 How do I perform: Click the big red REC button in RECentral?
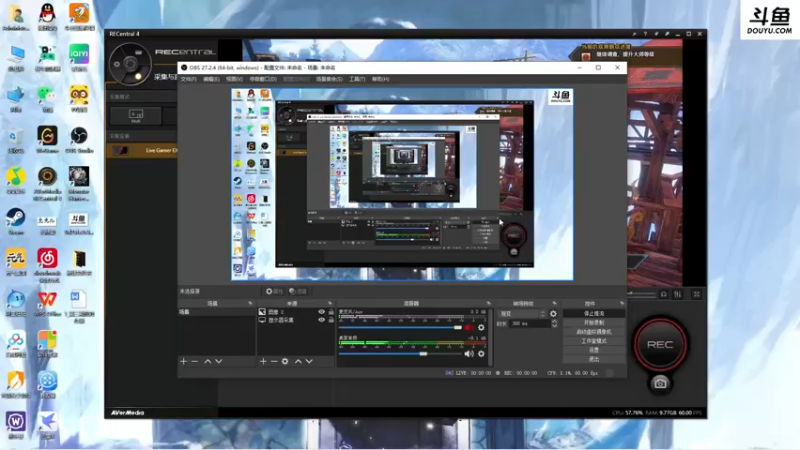pos(660,344)
